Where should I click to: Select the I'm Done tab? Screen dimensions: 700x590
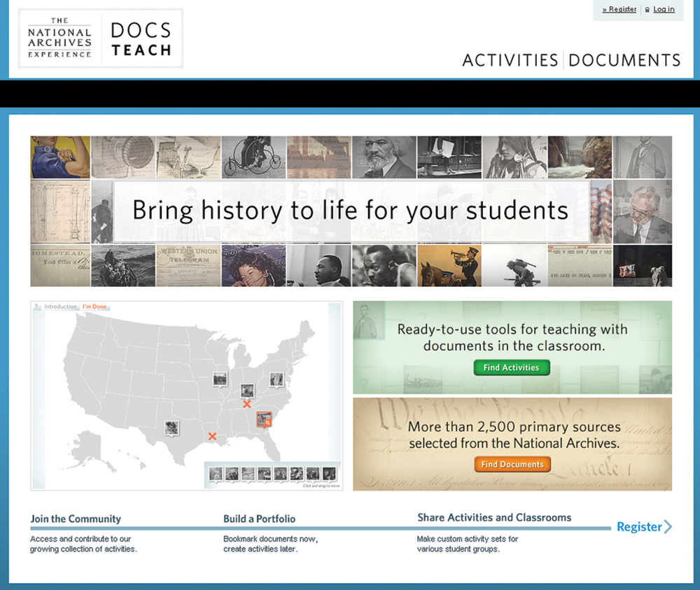pos(94,307)
